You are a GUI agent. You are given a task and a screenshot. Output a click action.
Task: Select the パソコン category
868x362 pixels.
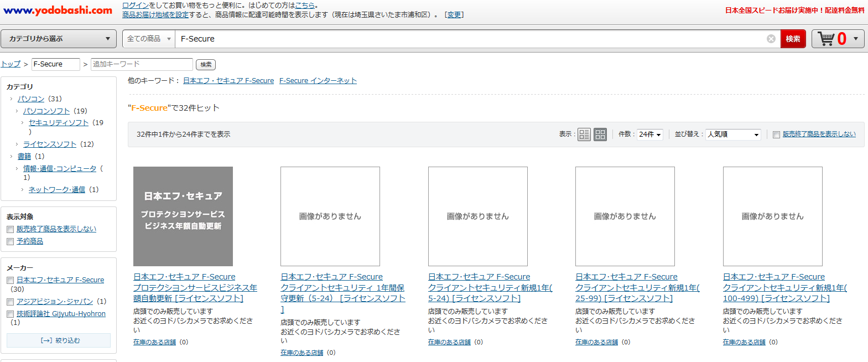pos(31,99)
